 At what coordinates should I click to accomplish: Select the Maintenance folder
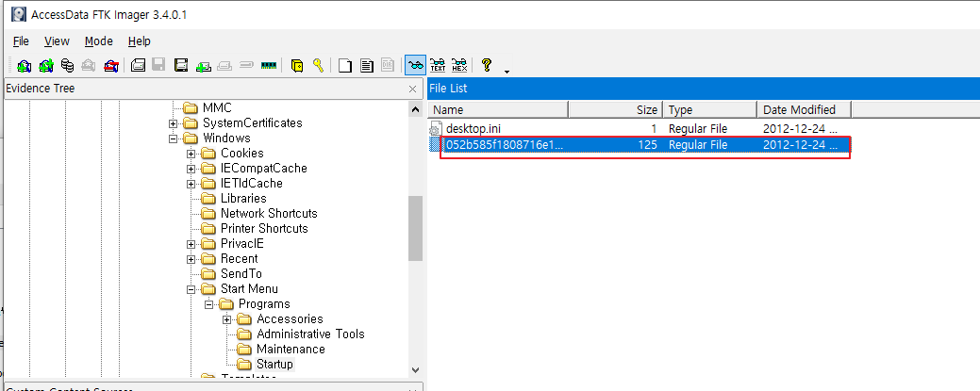pos(291,349)
